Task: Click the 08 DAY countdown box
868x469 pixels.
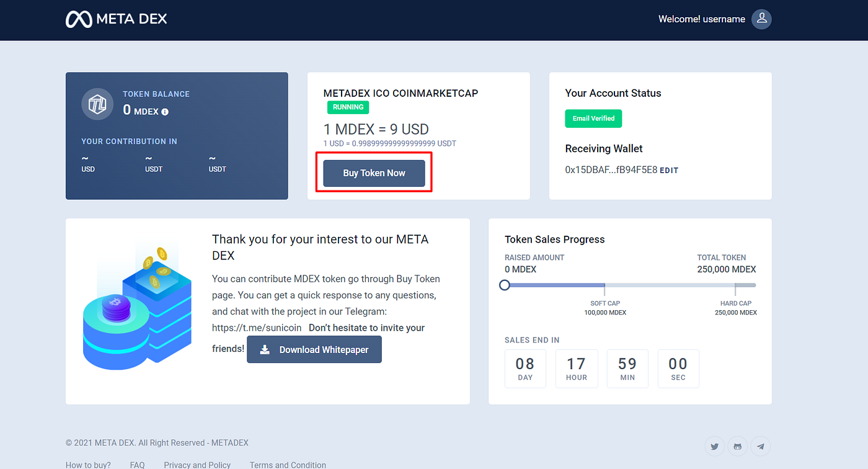Action: click(x=525, y=368)
